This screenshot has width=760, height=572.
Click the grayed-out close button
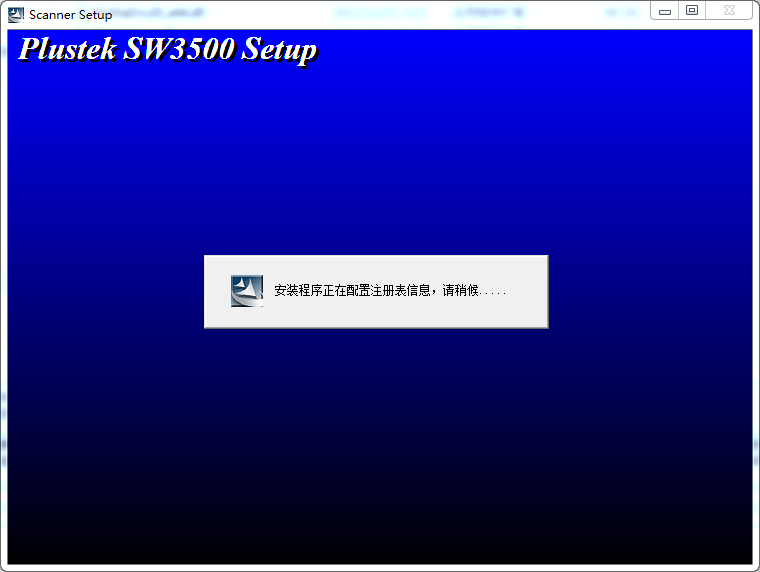click(729, 11)
